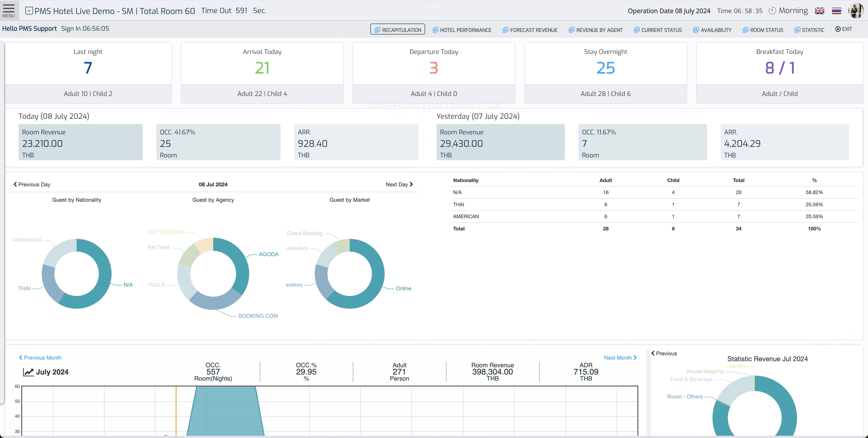Open the STATISTIC tab
This screenshot has width=868, height=438.
(x=809, y=30)
